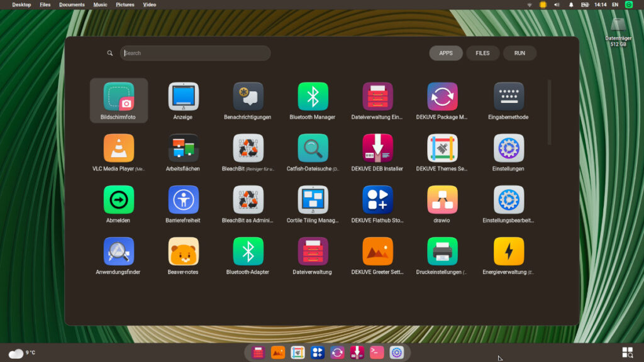Open Druckeinstellungen printer settings

point(442,251)
